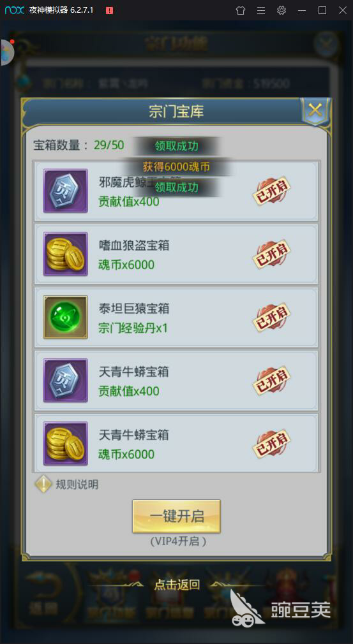Click the floating assistant bubble at left edge
The width and height of the screenshot is (353, 644).
(6, 52)
